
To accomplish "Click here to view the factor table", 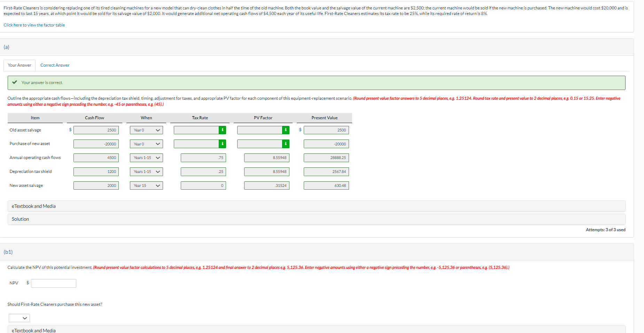I will tap(34, 25).
